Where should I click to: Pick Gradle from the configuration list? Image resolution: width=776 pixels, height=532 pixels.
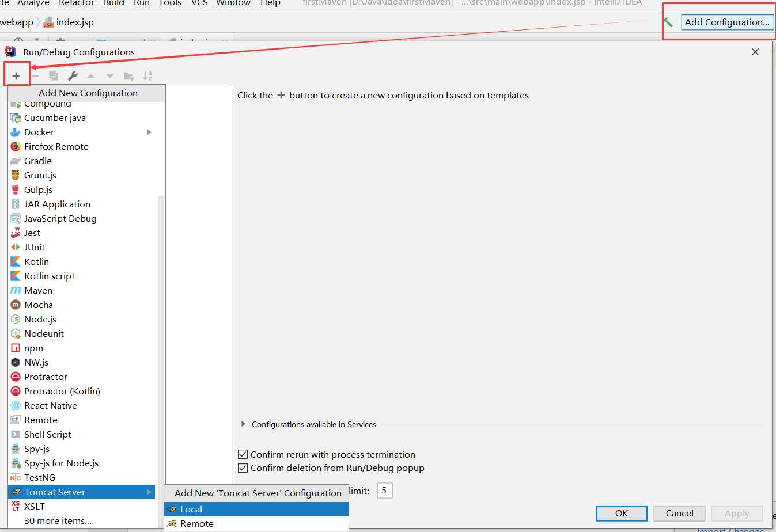[81, 161]
